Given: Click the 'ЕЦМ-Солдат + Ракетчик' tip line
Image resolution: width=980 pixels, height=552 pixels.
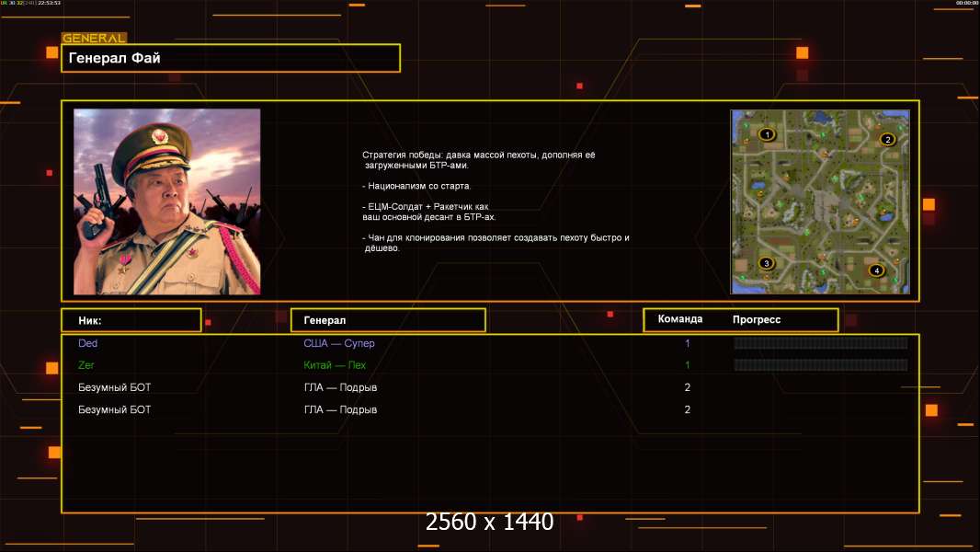Looking at the screenshot, I should [x=428, y=212].
